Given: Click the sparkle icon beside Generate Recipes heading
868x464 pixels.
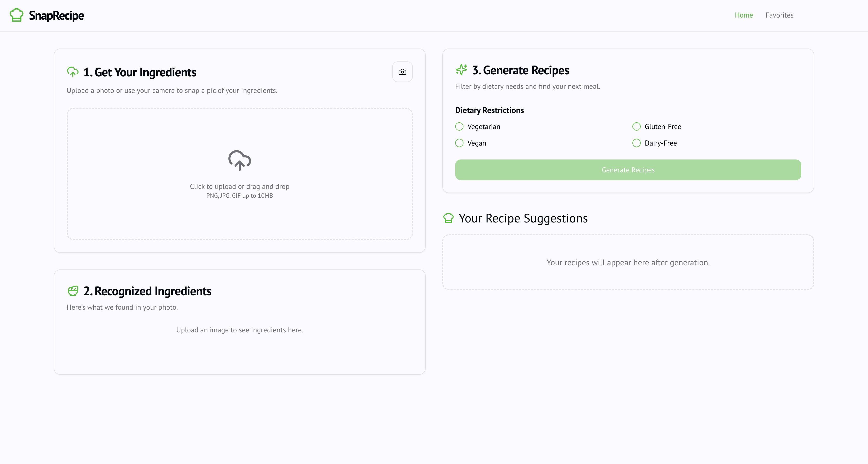Looking at the screenshot, I should coord(461,70).
